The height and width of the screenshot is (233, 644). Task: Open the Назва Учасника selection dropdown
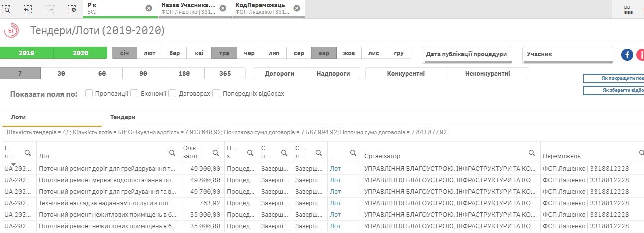[194, 9]
